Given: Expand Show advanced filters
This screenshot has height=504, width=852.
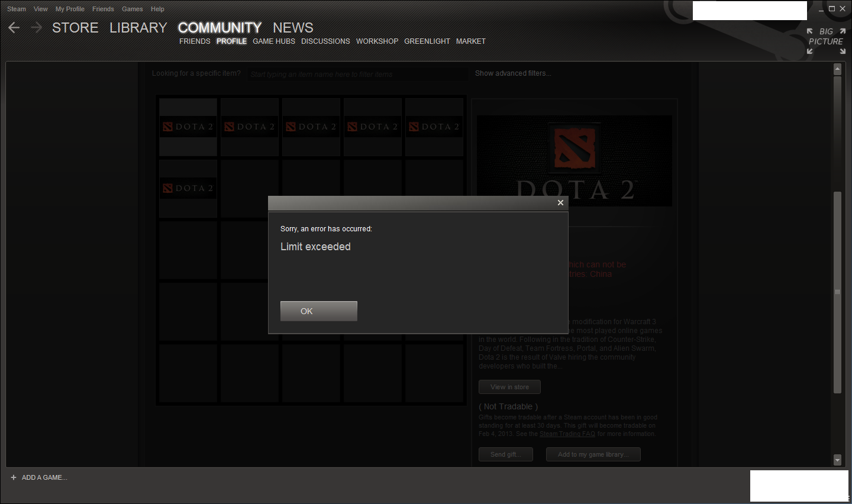Looking at the screenshot, I should (x=513, y=73).
